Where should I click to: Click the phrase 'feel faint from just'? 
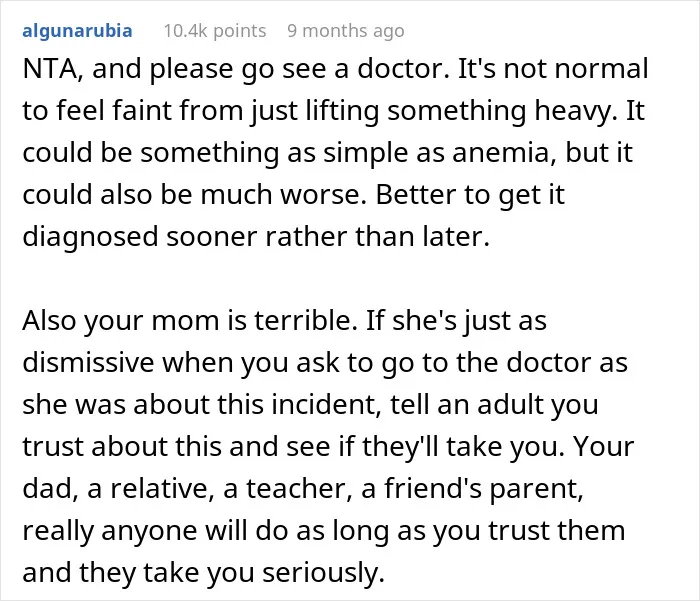tap(177, 111)
